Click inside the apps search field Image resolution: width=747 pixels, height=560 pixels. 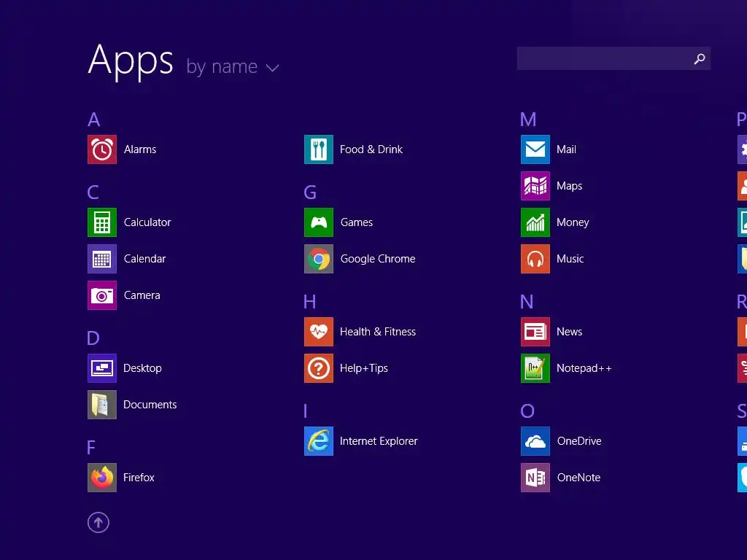tap(614, 58)
